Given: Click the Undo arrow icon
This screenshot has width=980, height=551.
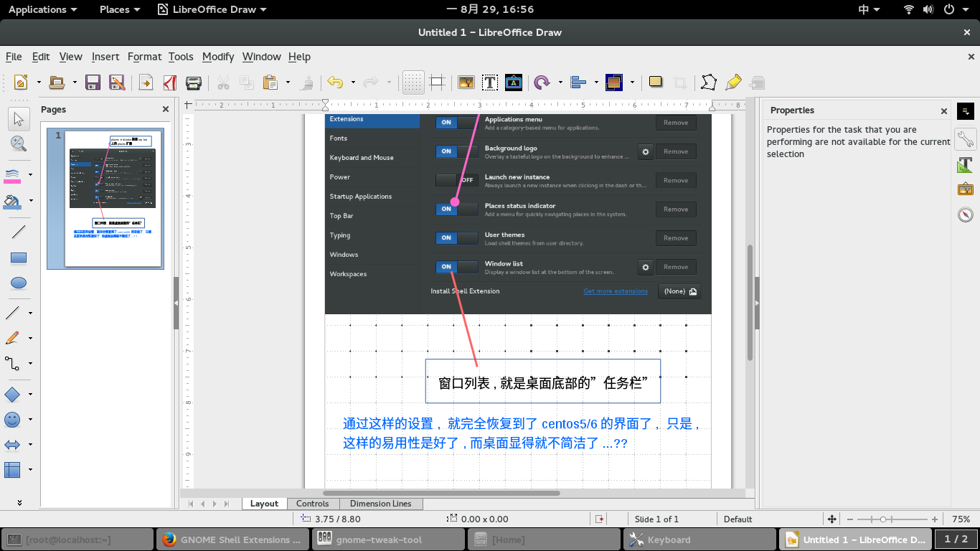Looking at the screenshot, I should 334,83.
